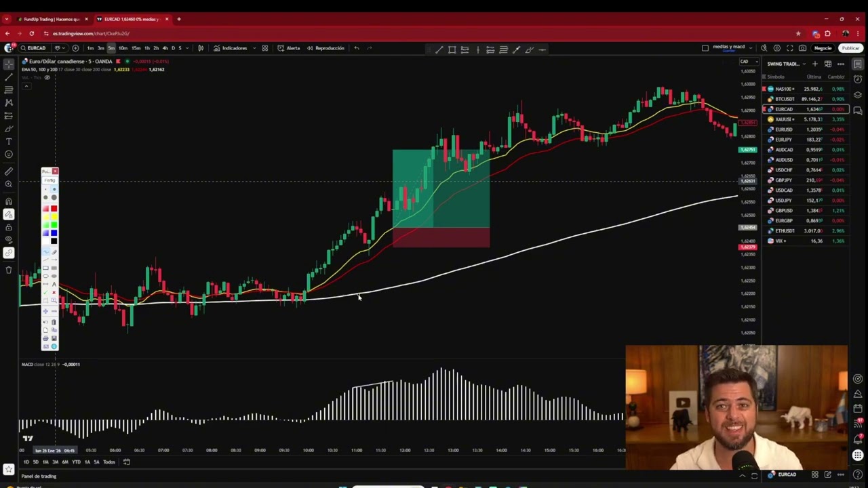The height and width of the screenshot is (488, 868).
Task: Switch chart range to Todos
Action: click(108, 462)
